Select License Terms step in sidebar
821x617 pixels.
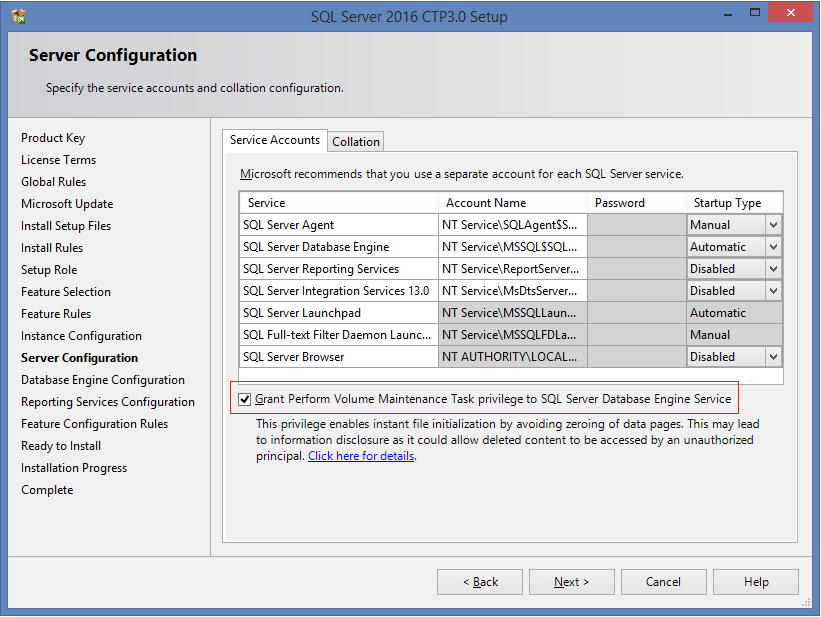(59, 160)
